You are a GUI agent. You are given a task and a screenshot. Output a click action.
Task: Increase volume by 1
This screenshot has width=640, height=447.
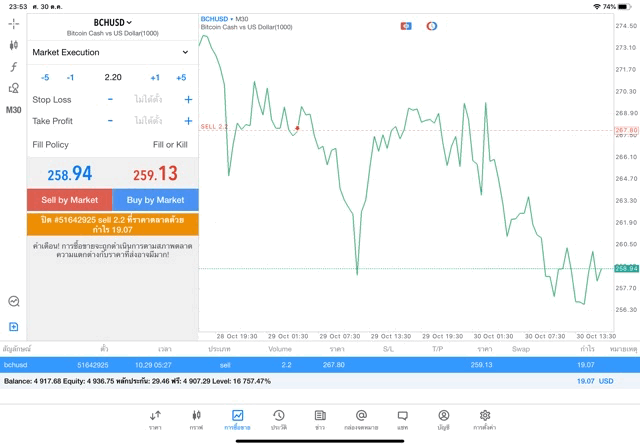click(155, 78)
